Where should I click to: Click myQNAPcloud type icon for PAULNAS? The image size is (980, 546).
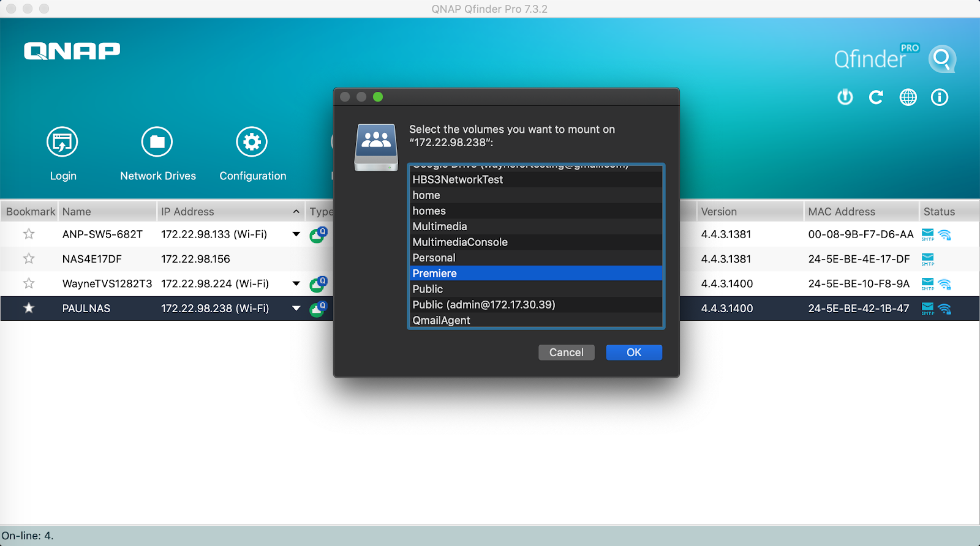pyautogui.click(x=318, y=309)
